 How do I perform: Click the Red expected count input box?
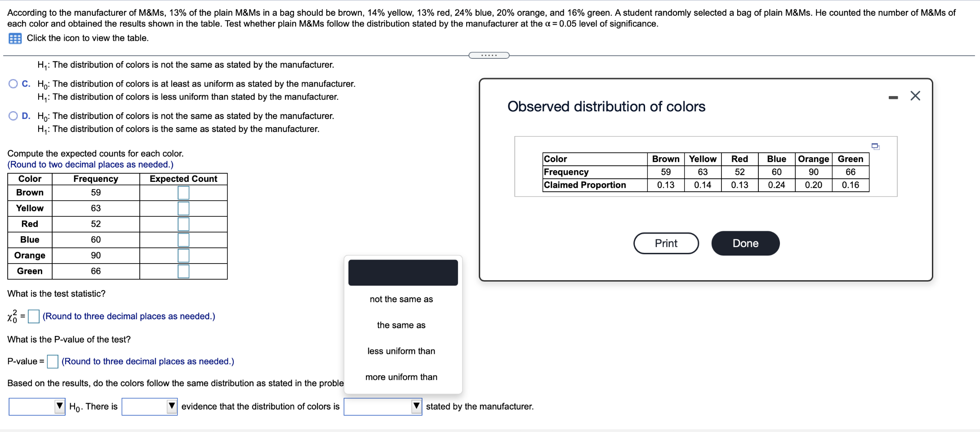tap(183, 224)
